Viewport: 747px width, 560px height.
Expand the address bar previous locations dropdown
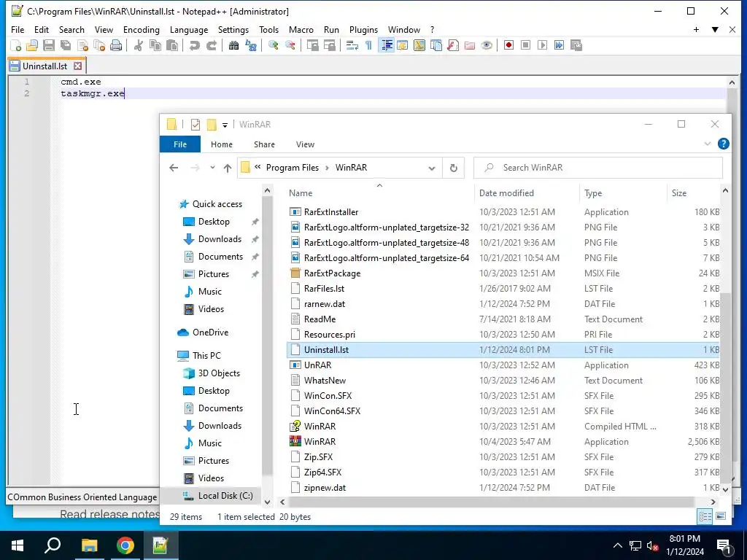[x=432, y=168]
